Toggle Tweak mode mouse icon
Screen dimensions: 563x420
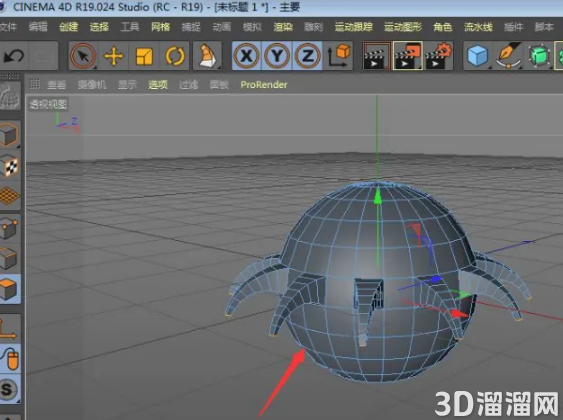click(x=10, y=358)
